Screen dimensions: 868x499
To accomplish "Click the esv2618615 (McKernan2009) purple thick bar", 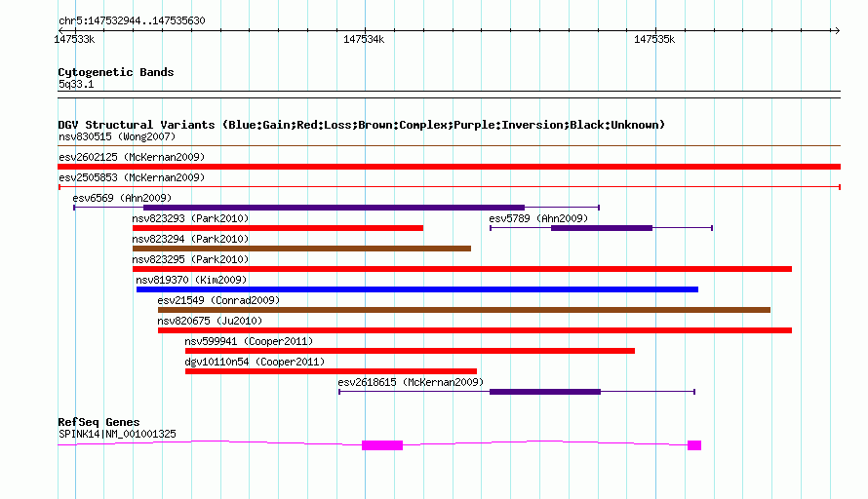I will (x=545, y=392).
